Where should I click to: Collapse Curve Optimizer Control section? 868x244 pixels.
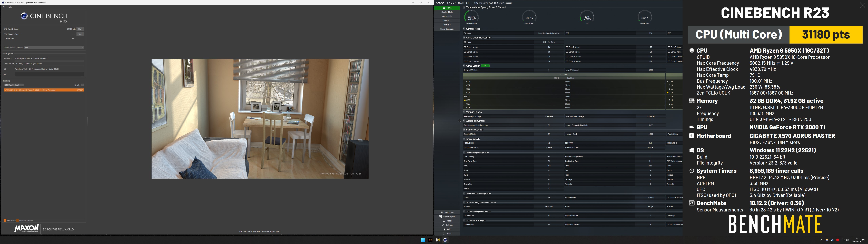pos(464,38)
